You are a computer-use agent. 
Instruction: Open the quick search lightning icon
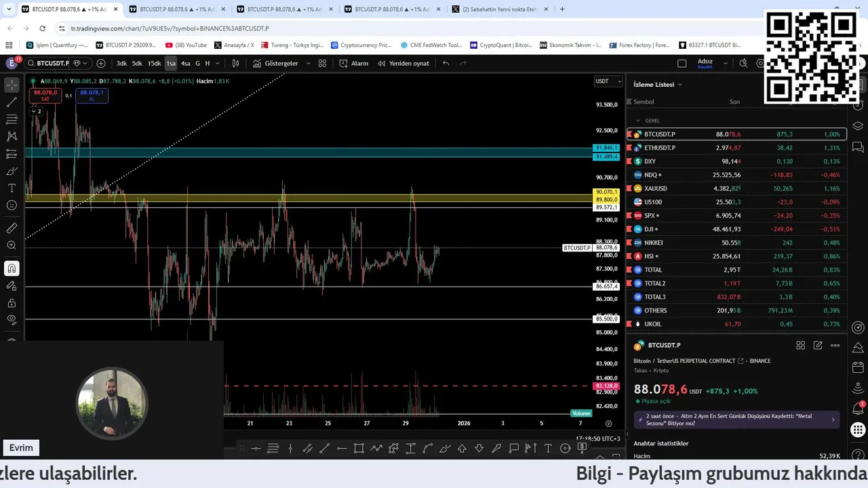tap(744, 63)
